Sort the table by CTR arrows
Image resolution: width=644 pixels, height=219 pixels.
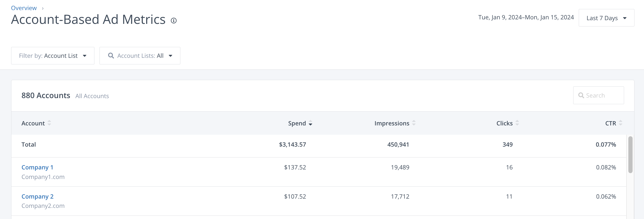(621, 123)
